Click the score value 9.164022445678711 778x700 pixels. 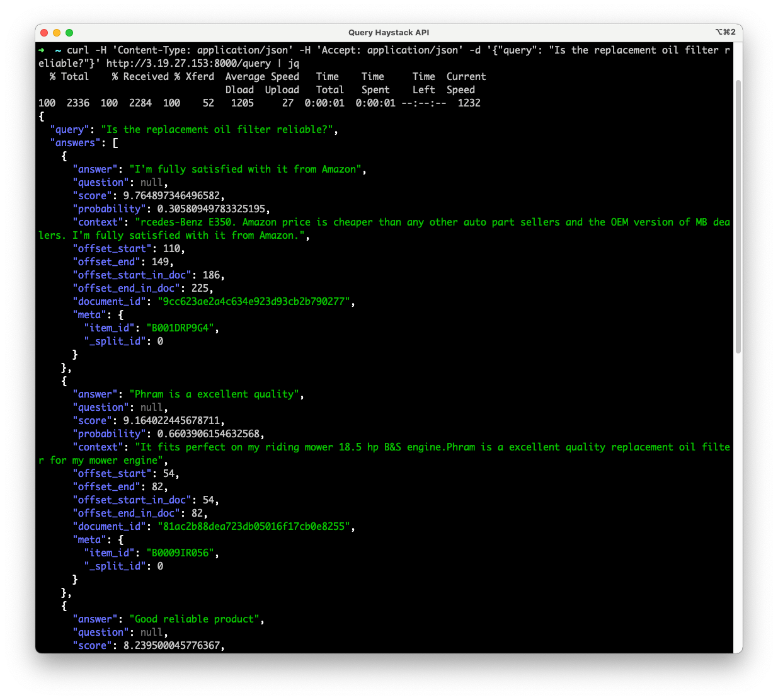pyautogui.click(x=171, y=421)
